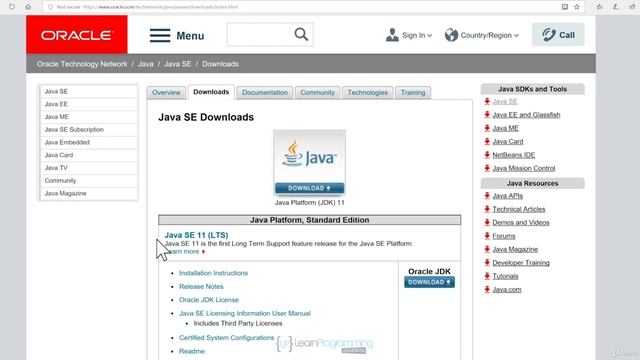Open Demos and Videos resource link
The image size is (640, 360).
[521, 222]
